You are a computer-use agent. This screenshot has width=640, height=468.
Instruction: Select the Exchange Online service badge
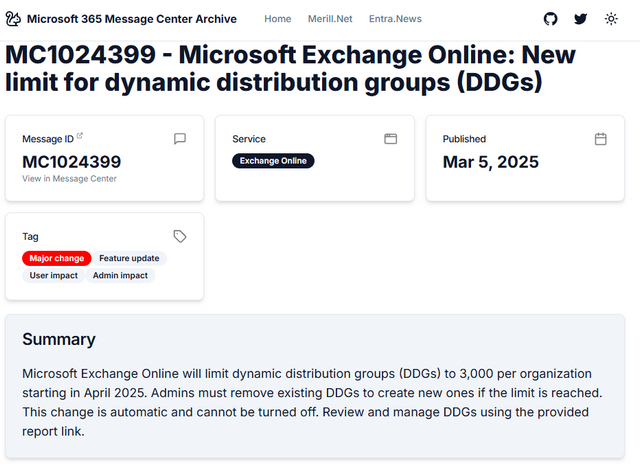click(x=273, y=161)
